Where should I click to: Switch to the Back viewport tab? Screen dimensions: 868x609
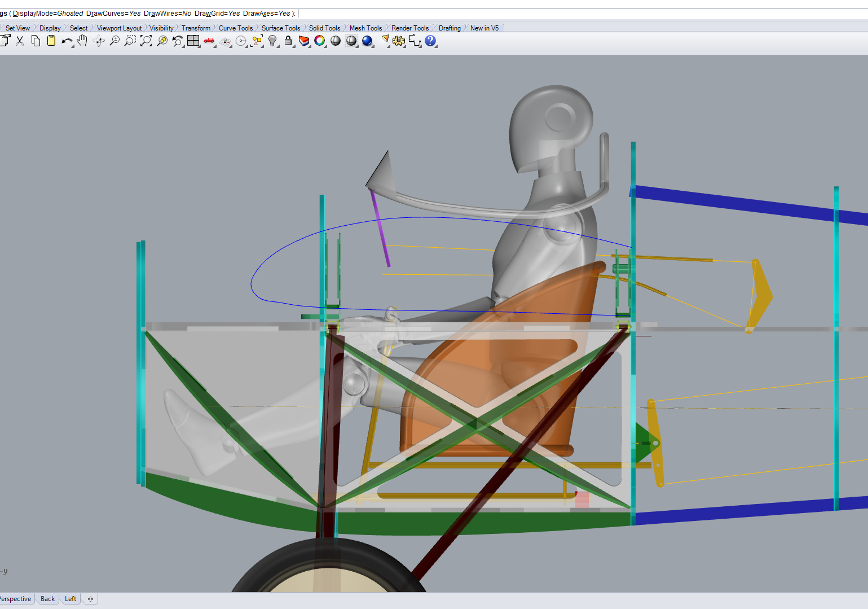[x=48, y=599]
